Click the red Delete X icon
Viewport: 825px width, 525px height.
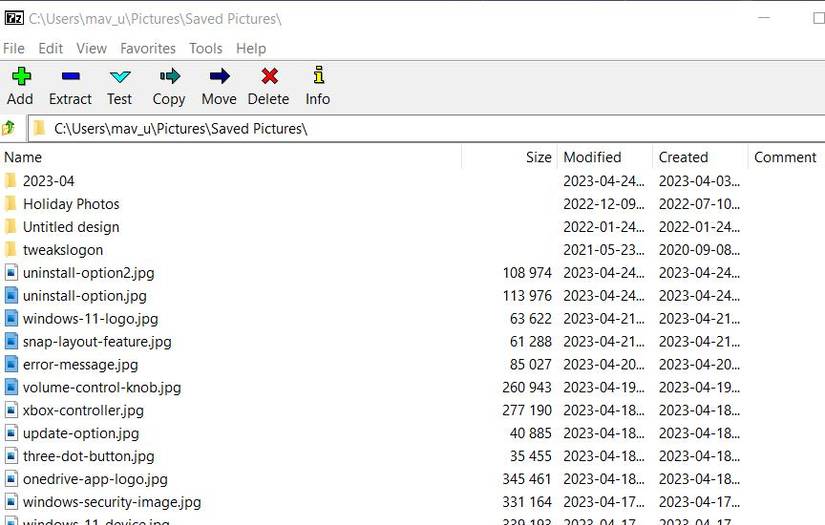click(269, 76)
